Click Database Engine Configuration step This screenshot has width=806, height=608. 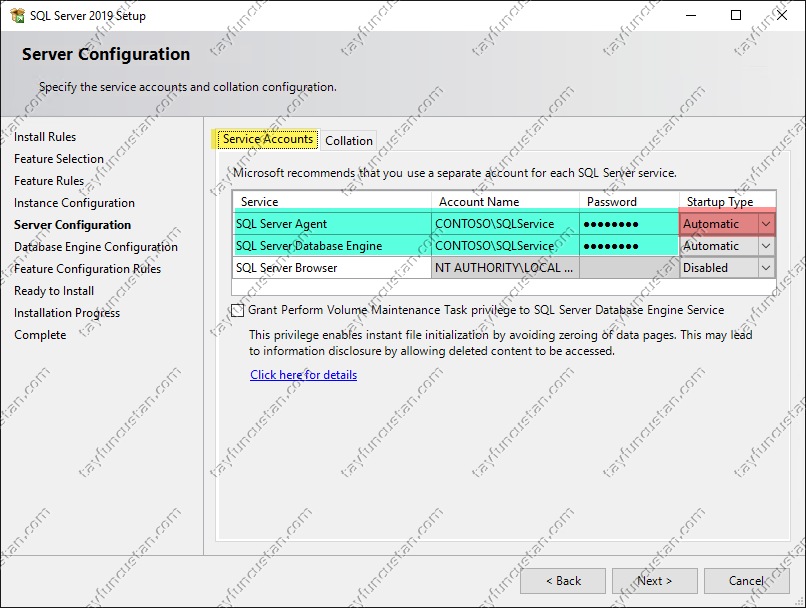point(96,247)
